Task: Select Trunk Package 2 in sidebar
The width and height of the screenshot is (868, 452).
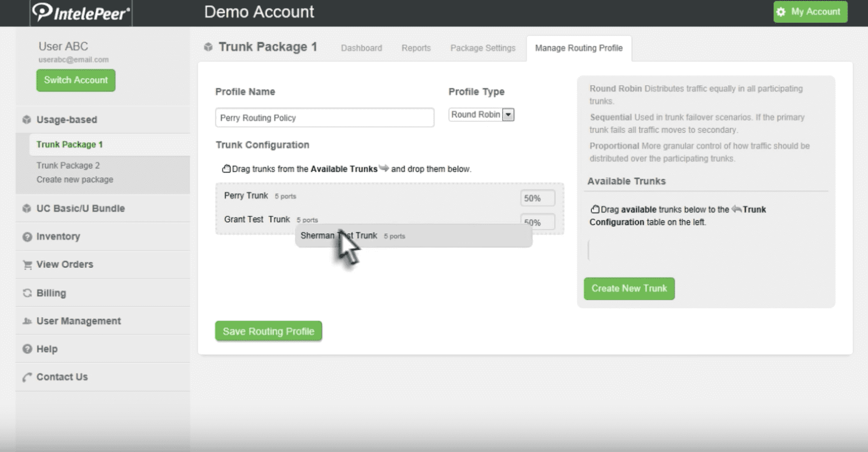Action: [68, 166]
